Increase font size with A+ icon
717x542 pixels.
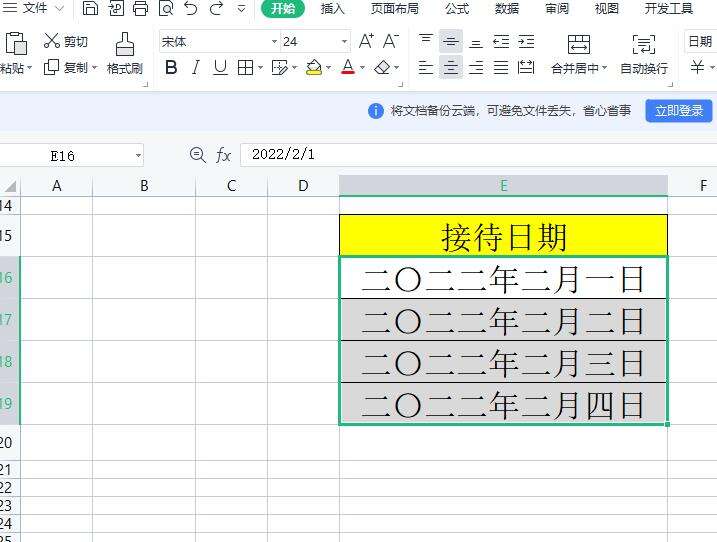click(x=366, y=41)
